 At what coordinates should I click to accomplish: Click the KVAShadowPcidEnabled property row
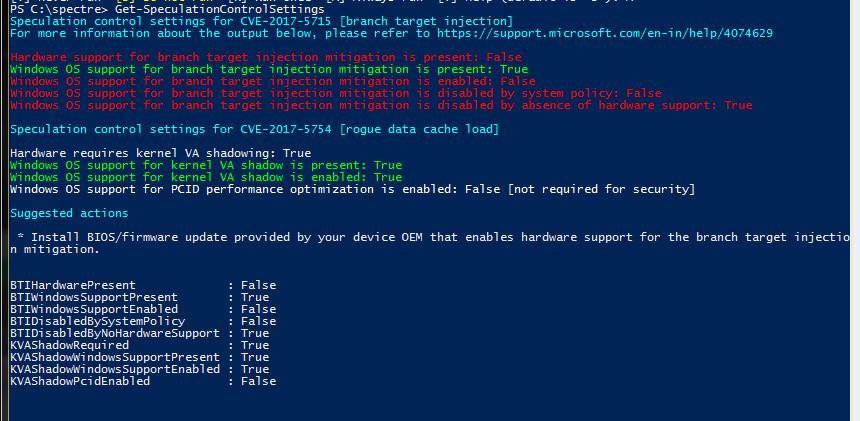point(142,381)
